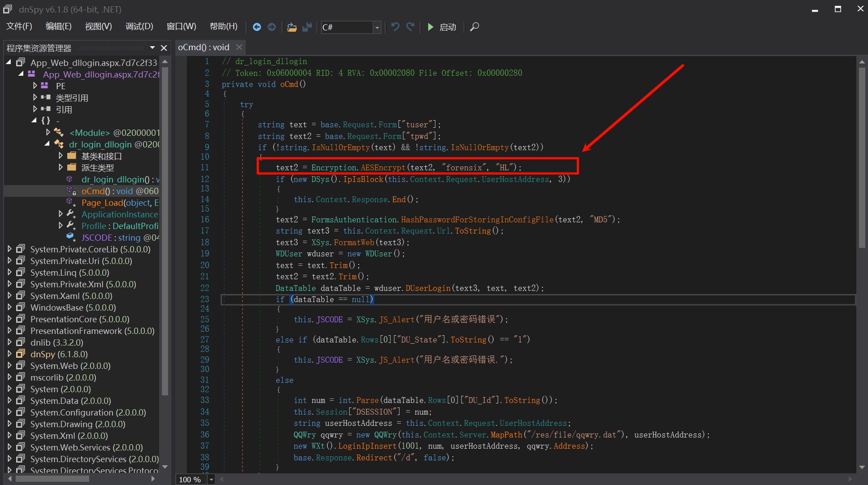This screenshot has height=485, width=868.
Task: Close the oCmd() : void tab
Action: coord(239,47)
